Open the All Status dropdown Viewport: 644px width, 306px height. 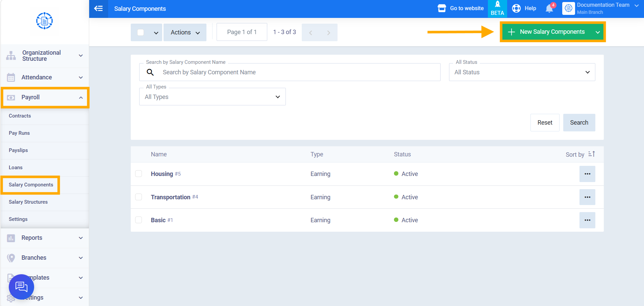522,72
